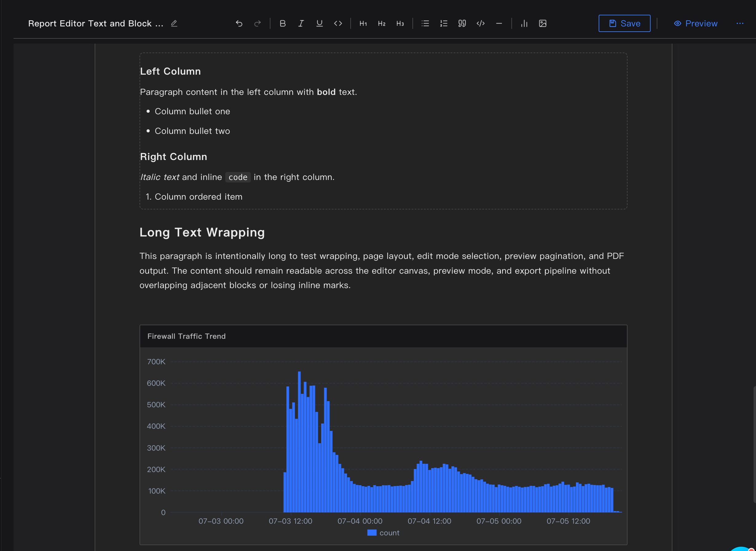Set Heading 1 style
This screenshot has height=551, width=756.
363,23
